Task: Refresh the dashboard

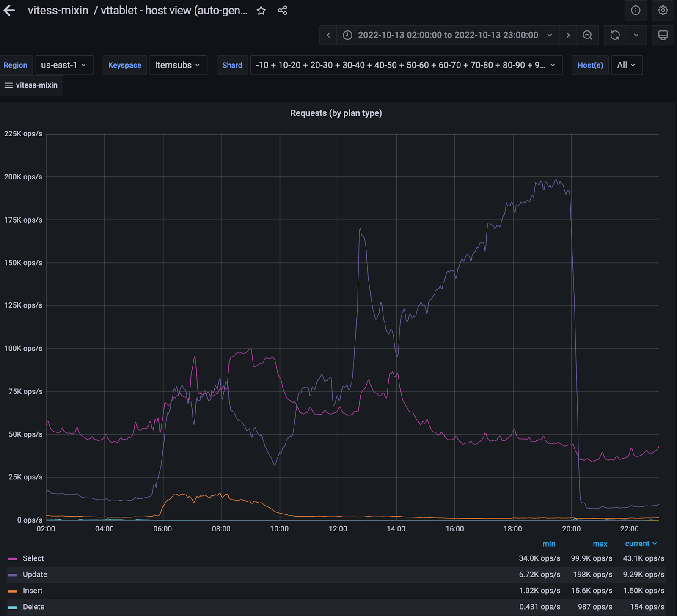Action: (x=615, y=35)
